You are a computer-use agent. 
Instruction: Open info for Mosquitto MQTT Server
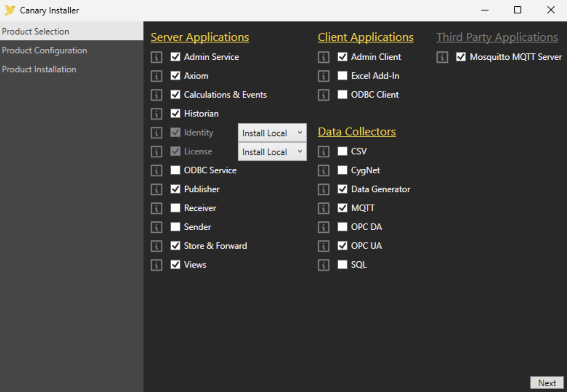442,57
